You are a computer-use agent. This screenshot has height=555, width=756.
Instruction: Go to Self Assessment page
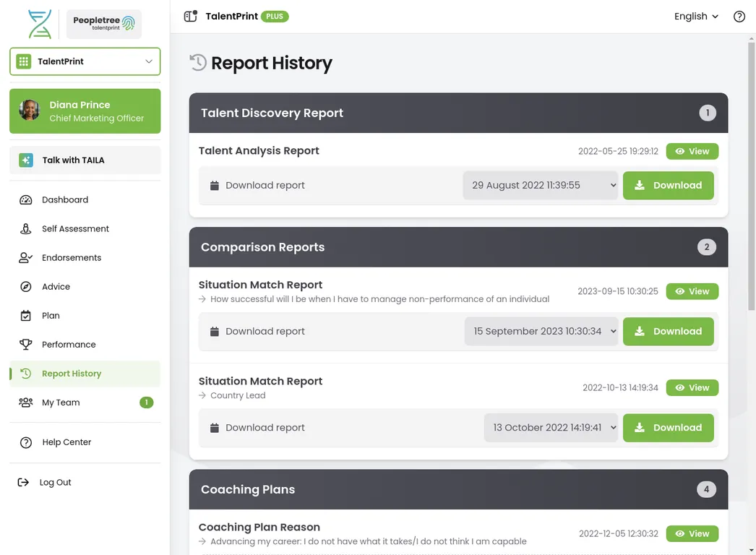85,228
